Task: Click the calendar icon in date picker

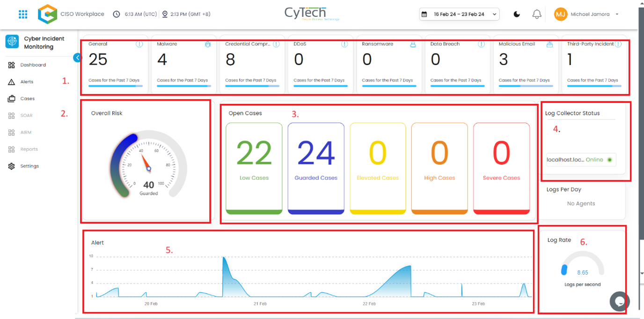Action: pos(424,15)
